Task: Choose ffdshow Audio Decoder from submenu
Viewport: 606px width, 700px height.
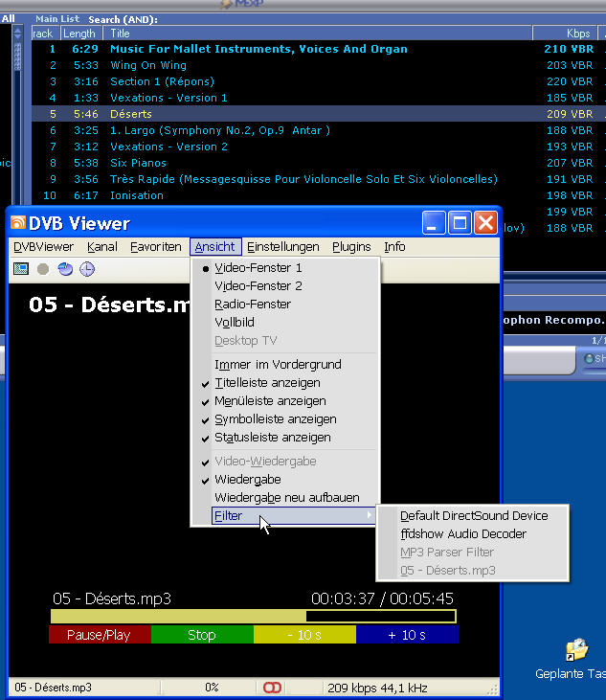Action: [x=462, y=534]
